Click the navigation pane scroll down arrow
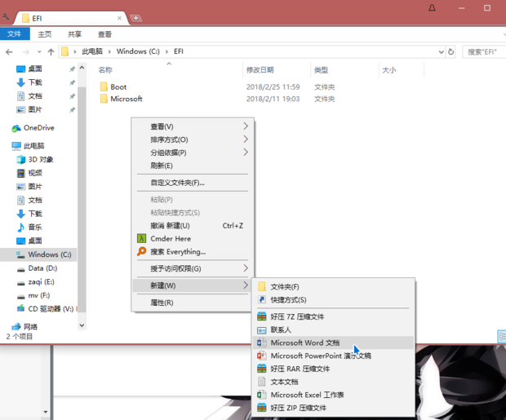Viewport: 506px width, 420px height. pos(82,325)
